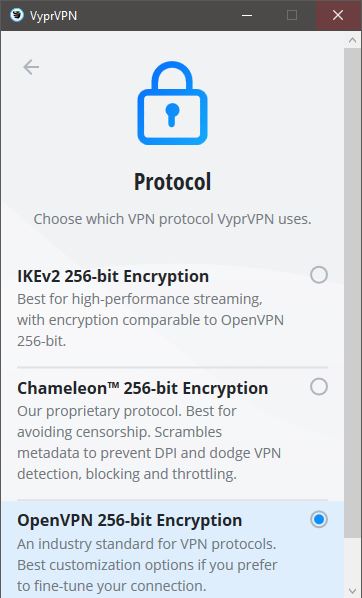The height and width of the screenshot is (598, 362).
Task: Click the VyprVPN logo in title bar
Action: coord(17,15)
